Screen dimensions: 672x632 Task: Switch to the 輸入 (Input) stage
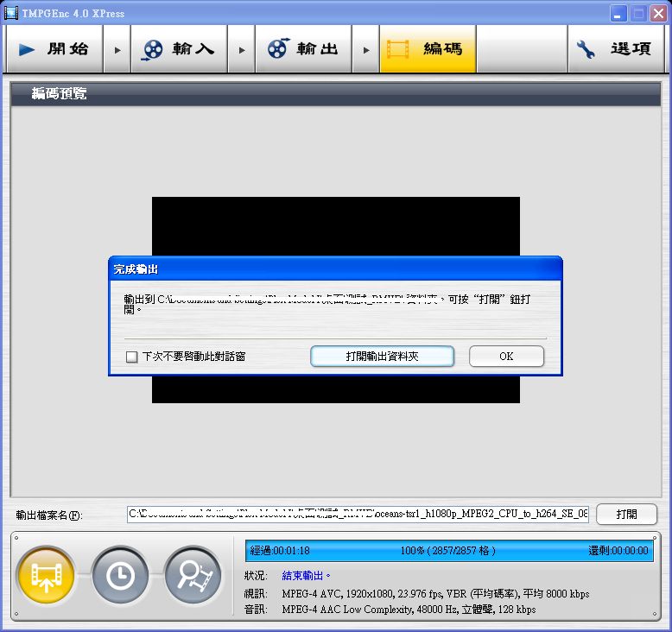tap(179, 49)
